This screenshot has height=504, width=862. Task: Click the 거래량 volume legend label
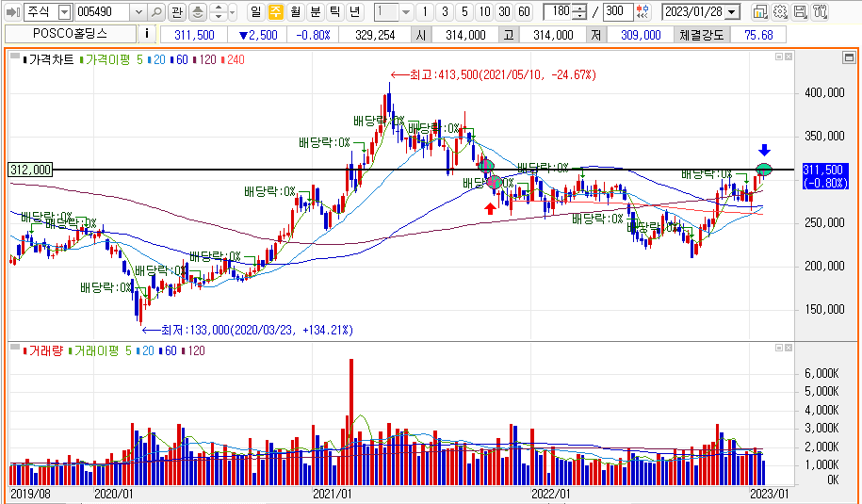click(x=43, y=350)
